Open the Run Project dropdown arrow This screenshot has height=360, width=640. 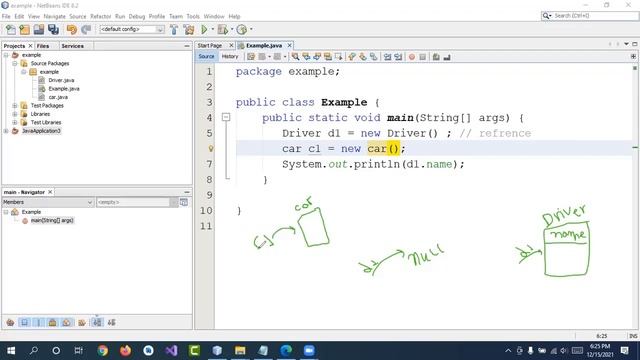(212, 29)
